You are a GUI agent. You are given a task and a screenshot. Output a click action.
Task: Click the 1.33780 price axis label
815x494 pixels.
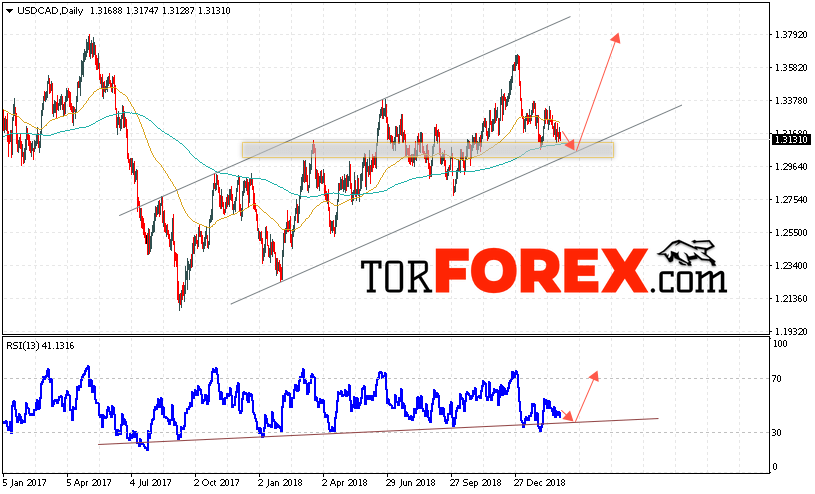tap(791, 100)
